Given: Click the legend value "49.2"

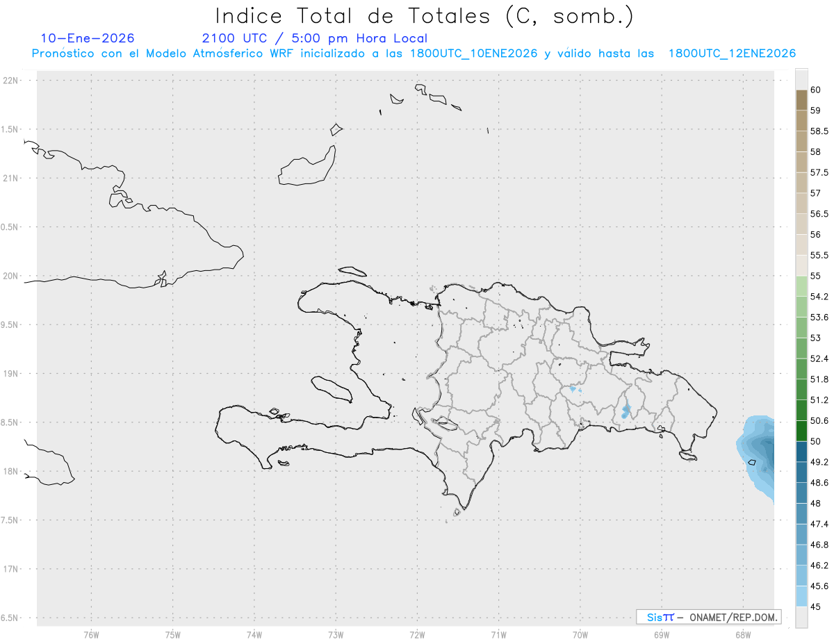Looking at the screenshot, I should tap(819, 462).
